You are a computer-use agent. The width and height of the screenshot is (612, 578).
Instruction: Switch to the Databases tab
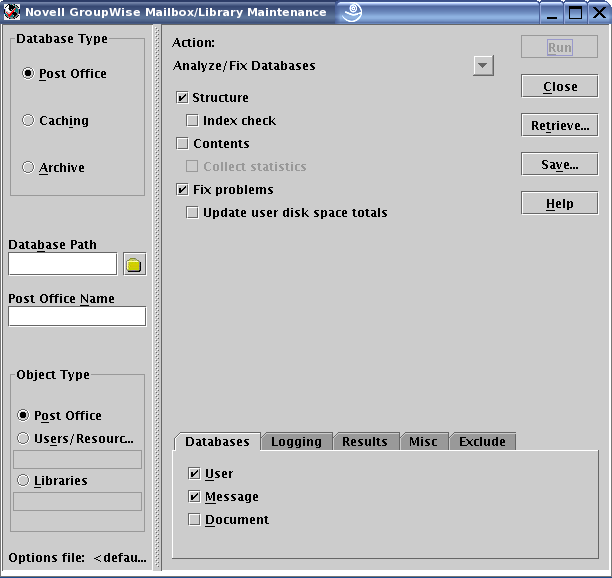pyautogui.click(x=217, y=441)
